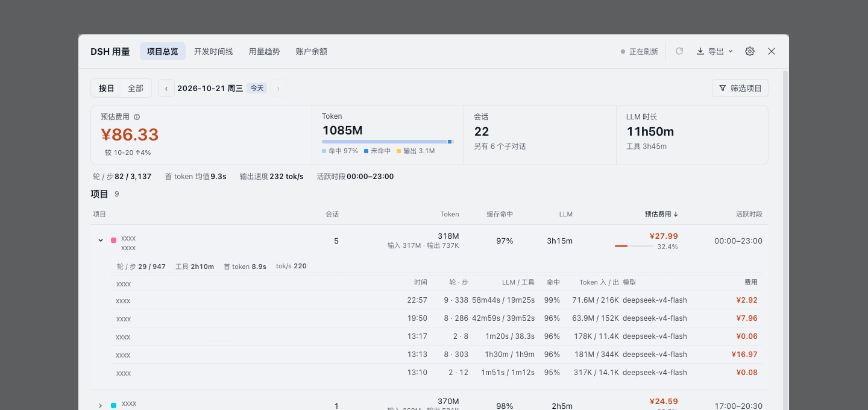Switch to 开发时间线 tab

pos(213,51)
